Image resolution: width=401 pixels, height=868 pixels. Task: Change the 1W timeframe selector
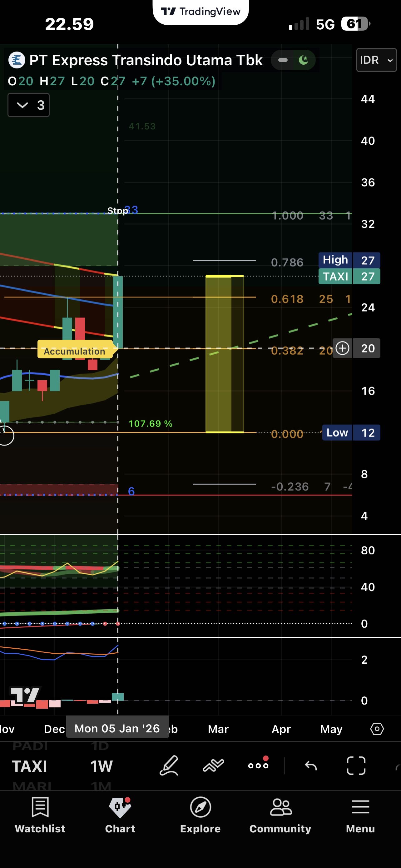coord(101,766)
